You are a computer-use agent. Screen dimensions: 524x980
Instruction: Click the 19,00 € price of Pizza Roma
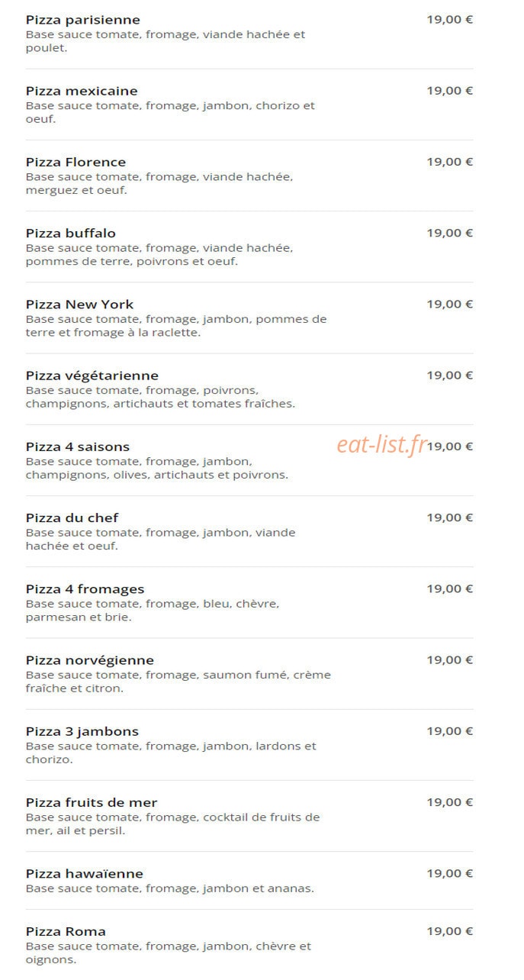point(449,931)
